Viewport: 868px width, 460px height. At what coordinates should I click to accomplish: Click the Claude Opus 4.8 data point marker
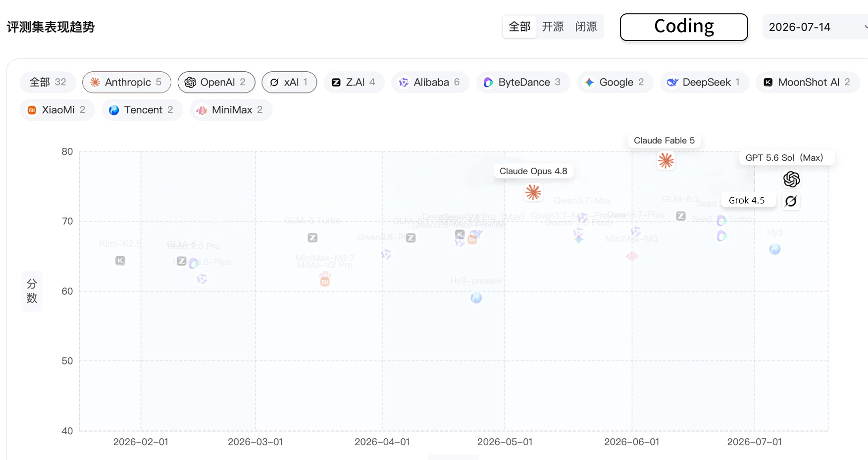(x=533, y=192)
